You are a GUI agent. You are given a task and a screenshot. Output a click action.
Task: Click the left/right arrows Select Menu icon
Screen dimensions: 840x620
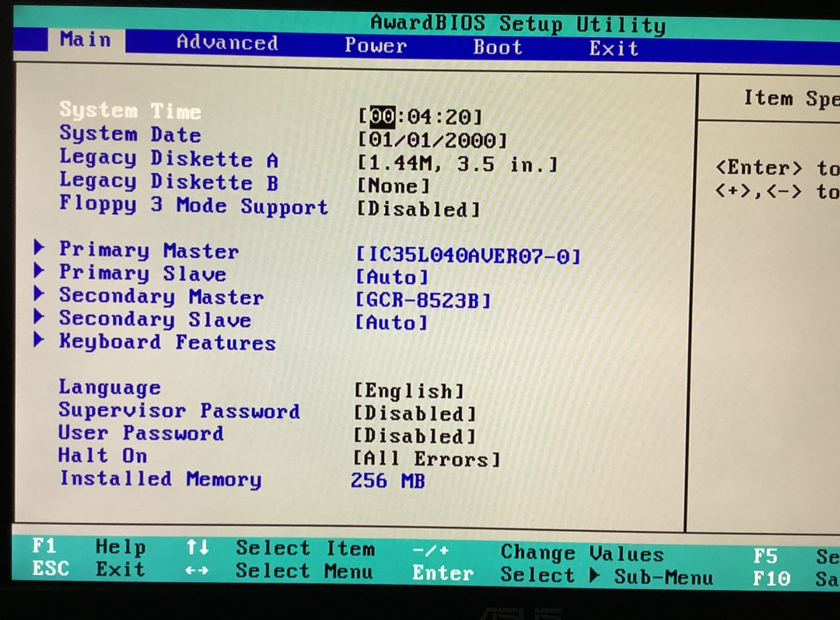196,570
